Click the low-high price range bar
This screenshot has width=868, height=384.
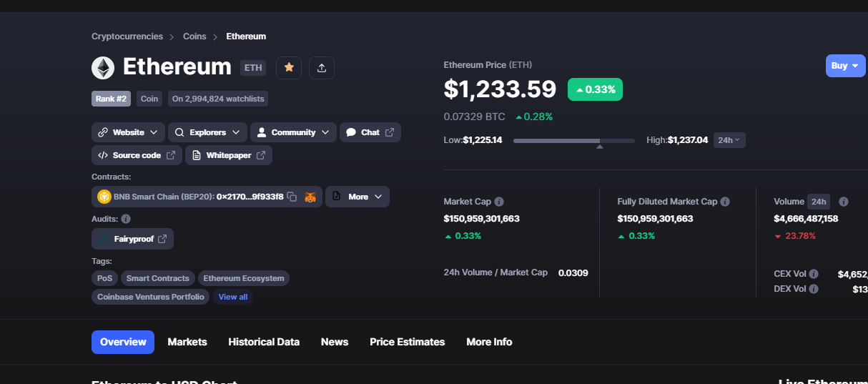pos(574,141)
